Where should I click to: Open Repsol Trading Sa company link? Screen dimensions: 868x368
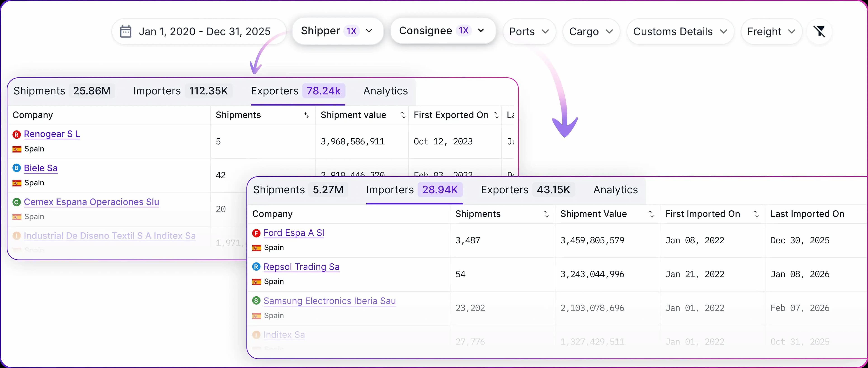301,267
